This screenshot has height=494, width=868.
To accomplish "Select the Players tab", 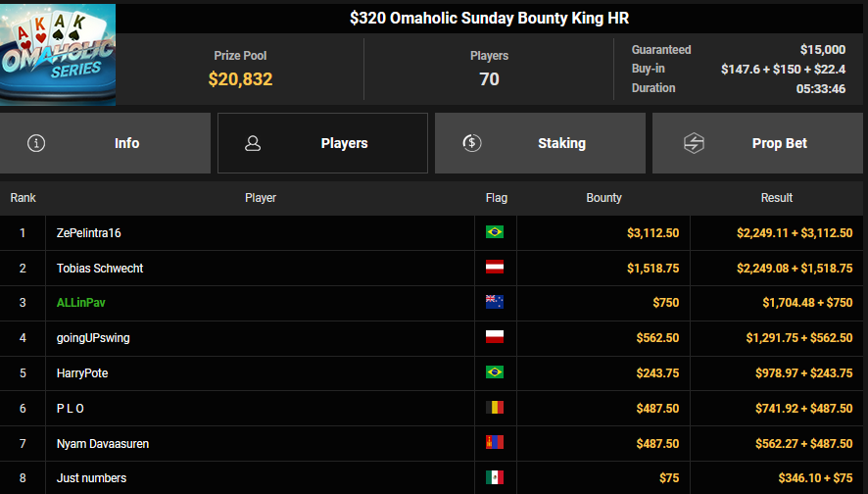I will tap(322, 143).
